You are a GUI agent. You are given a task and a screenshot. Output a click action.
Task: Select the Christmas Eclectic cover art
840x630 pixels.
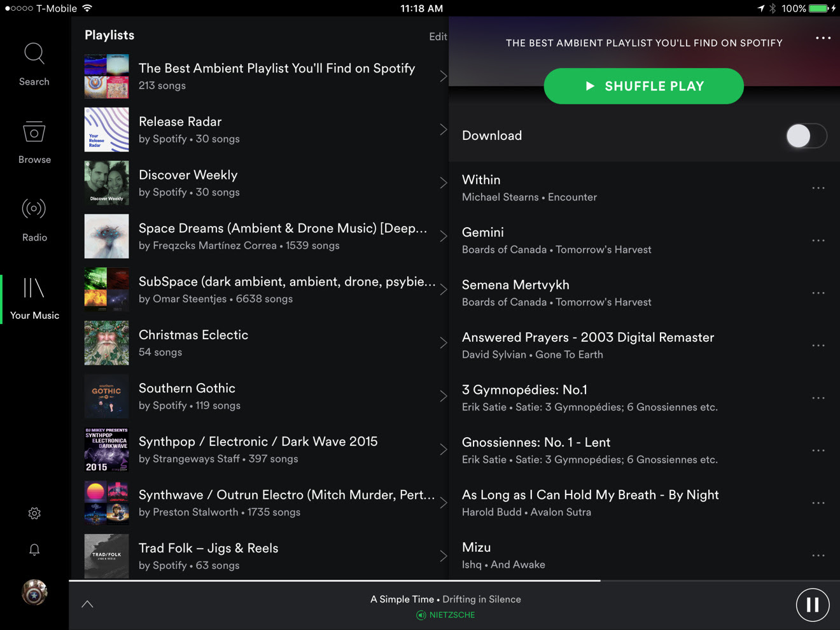[x=106, y=343]
